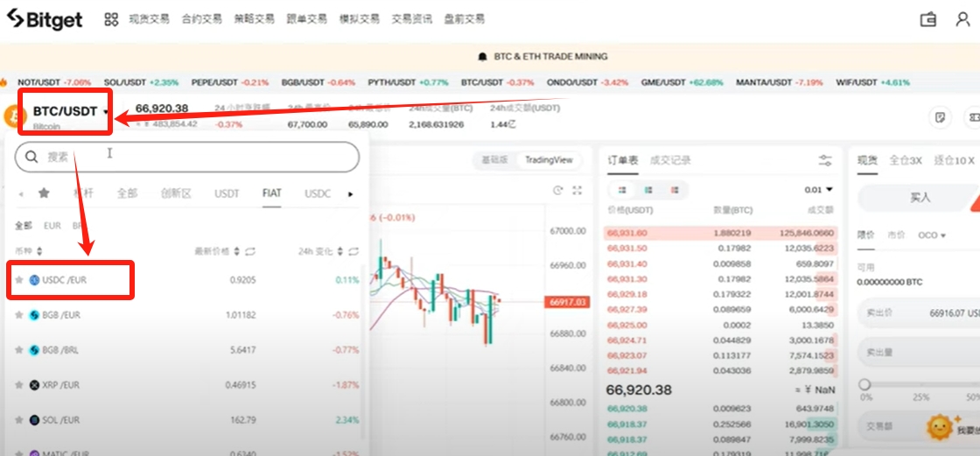Select the FIAT tab
Screen dimensions: 980x456
pyautogui.click(x=272, y=193)
